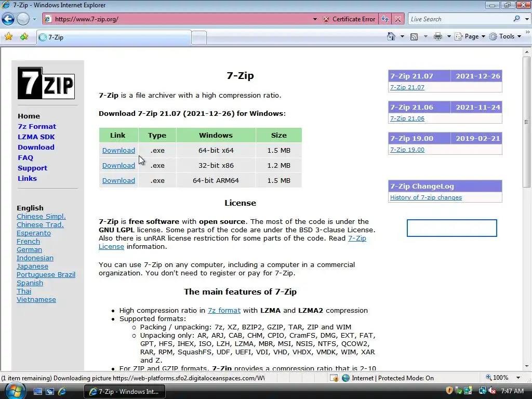
Task: Switch language to Chinese Simpl.
Action: point(41,217)
